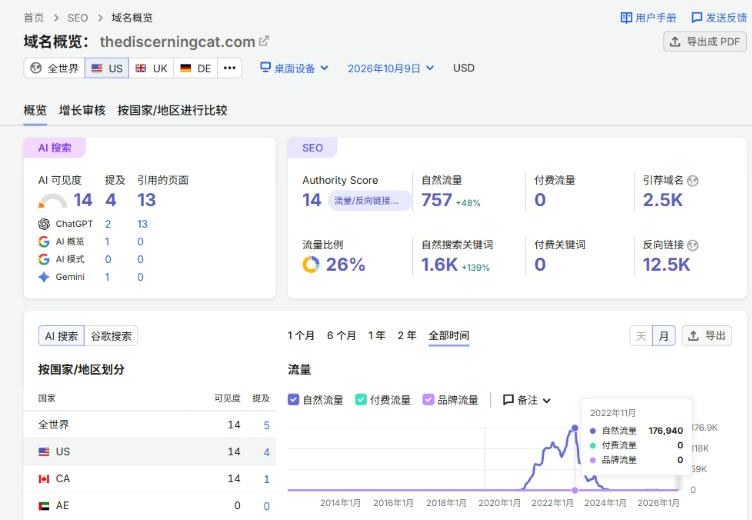Click the 全世界 region button
The width and height of the screenshot is (752, 520).
point(54,68)
